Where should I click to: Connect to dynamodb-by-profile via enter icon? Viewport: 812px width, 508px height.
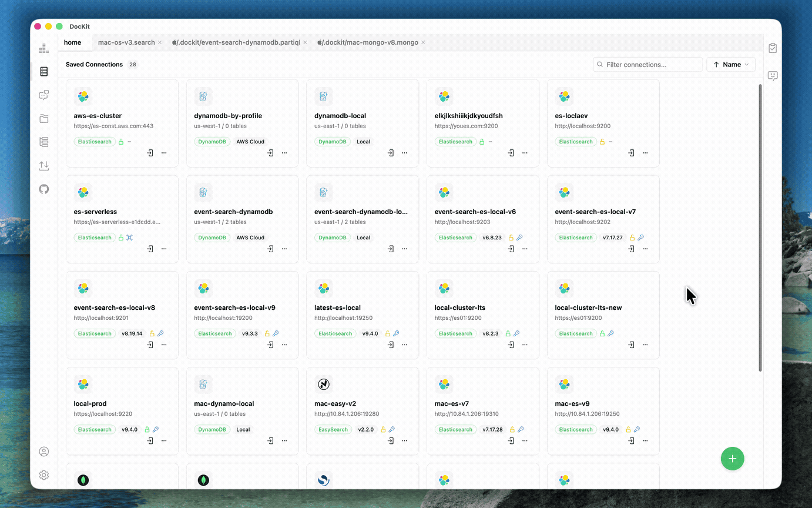pyautogui.click(x=271, y=153)
